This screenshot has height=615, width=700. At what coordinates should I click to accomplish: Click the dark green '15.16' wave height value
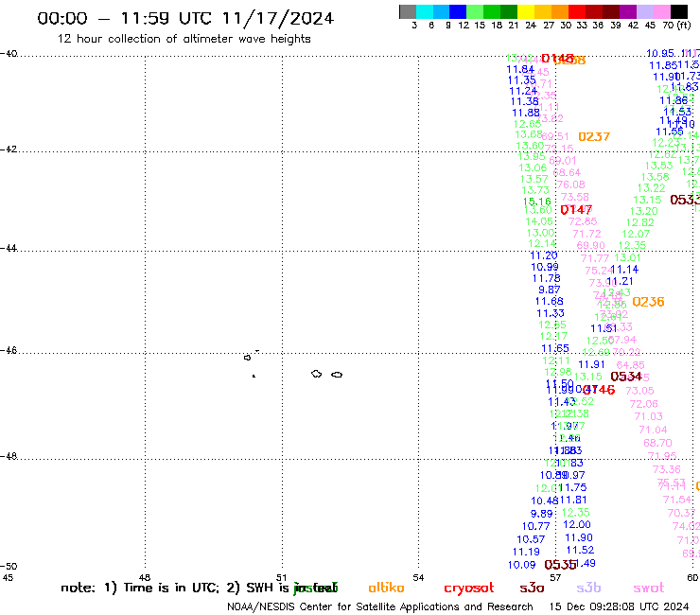(537, 202)
